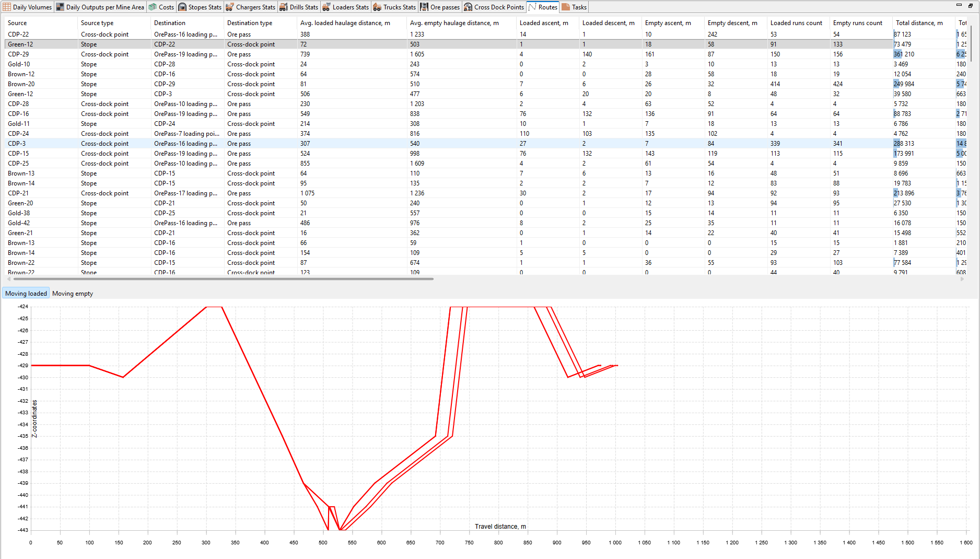Minimize the inner panel window
The width and height of the screenshot is (980, 559).
pos(959,5)
